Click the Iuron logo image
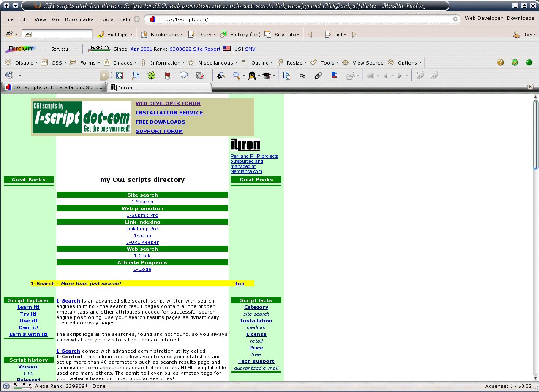 [x=245, y=145]
